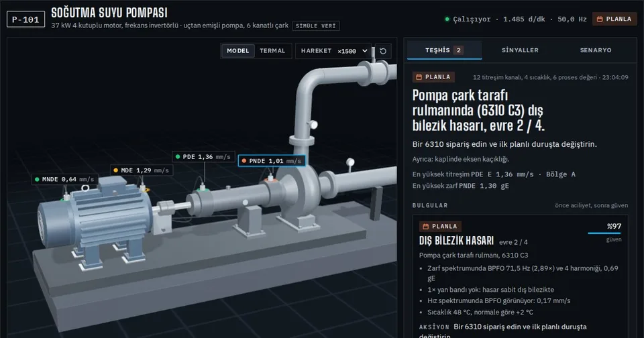Select the PDE 1,36 mm/s sensor label
644x338 pixels.
[204, 156]
